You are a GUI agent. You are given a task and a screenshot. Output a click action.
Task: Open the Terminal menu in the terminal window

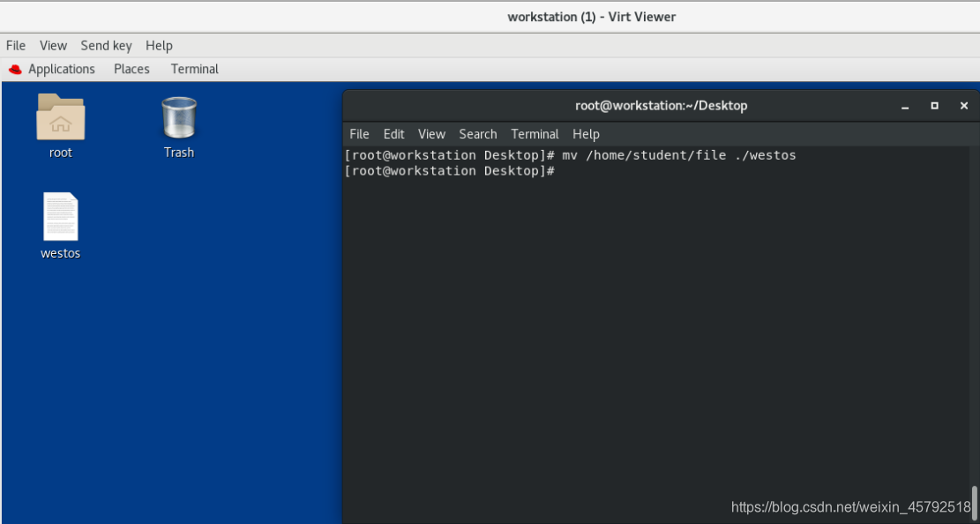pos(535,134)
